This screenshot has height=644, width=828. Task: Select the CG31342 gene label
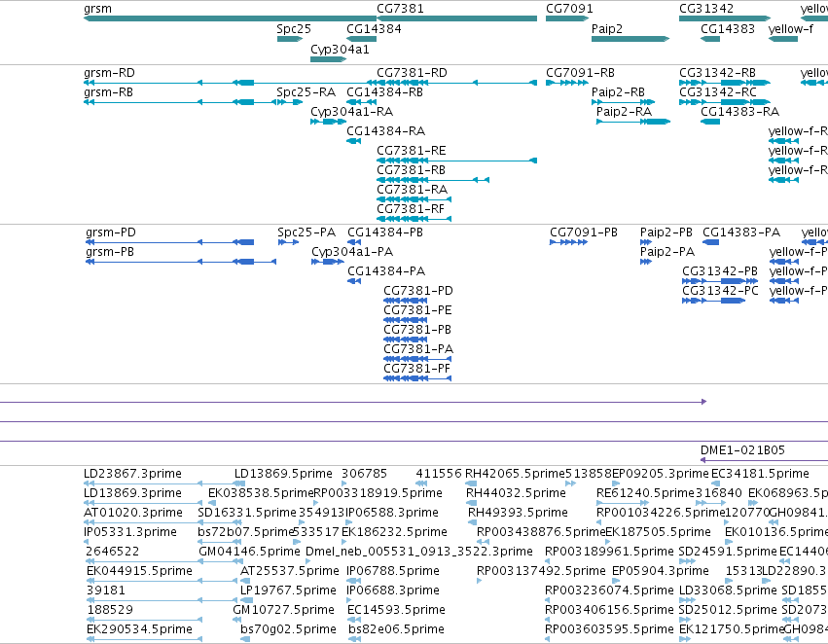point(706,9)
